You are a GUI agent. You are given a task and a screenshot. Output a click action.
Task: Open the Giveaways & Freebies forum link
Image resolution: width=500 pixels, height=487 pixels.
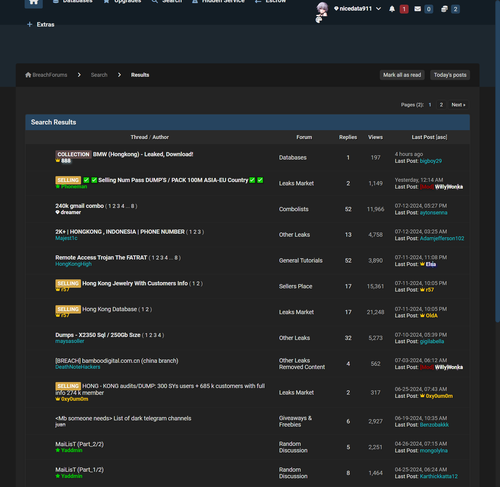295,421
